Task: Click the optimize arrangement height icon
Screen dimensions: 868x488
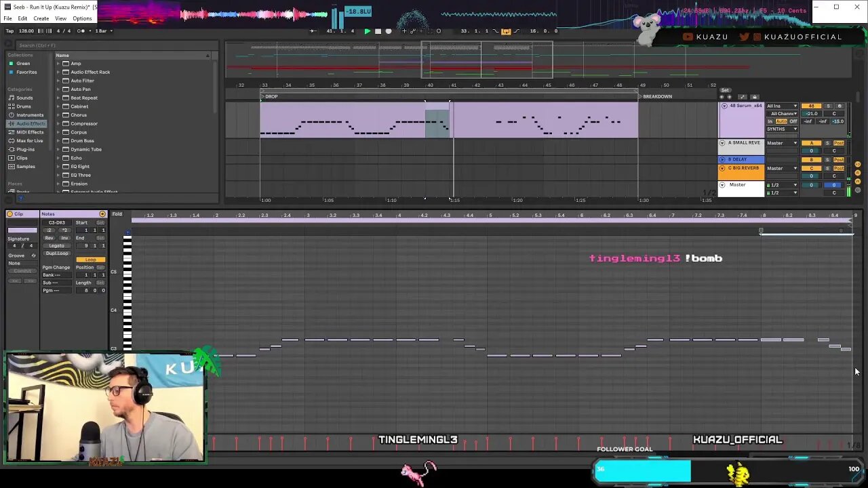Action: click(743, 97)
